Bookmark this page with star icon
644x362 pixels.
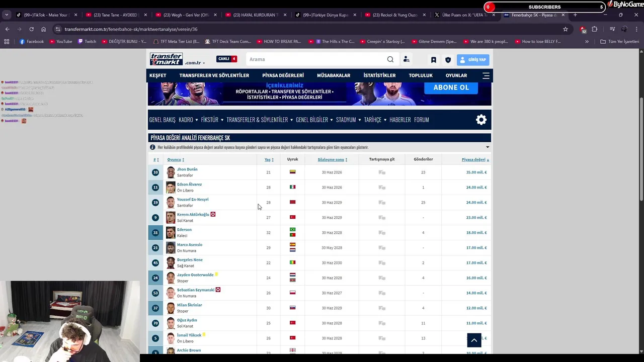[x=566, y=29]
